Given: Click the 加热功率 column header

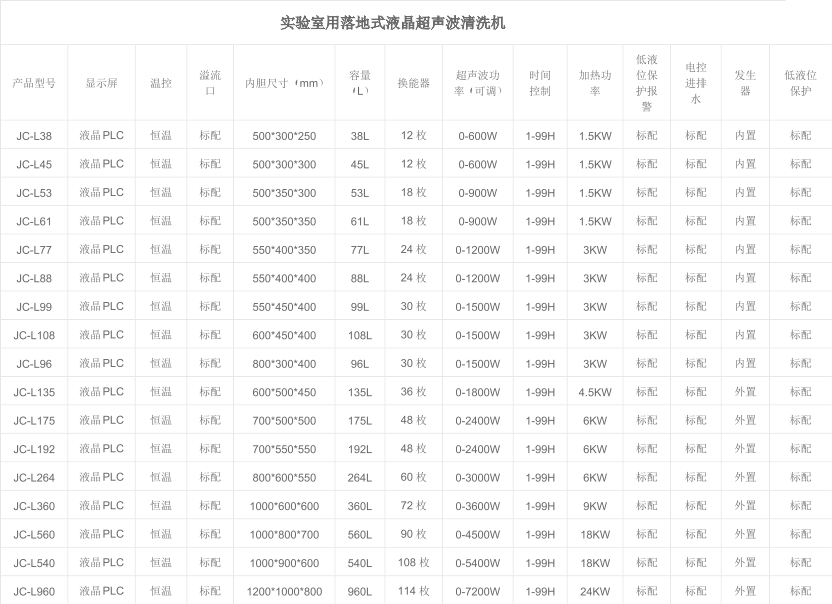Looking at the screenshot, I should 595,83.
